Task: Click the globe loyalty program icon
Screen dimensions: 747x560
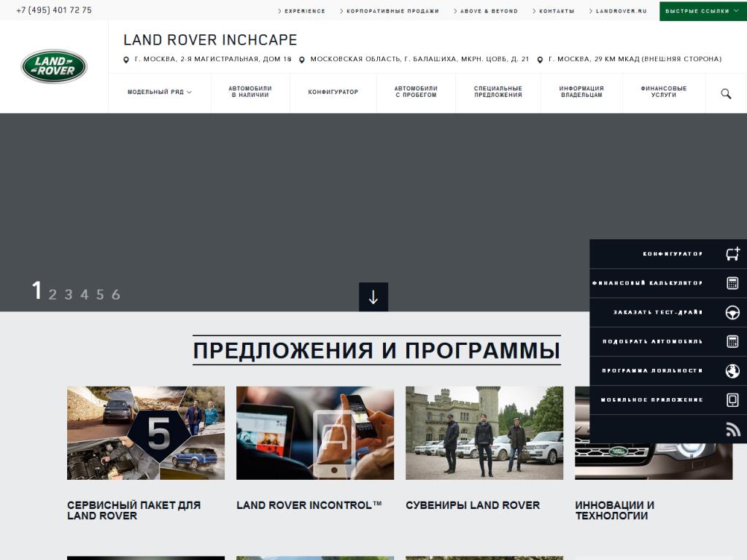Action: click(732, 370)
